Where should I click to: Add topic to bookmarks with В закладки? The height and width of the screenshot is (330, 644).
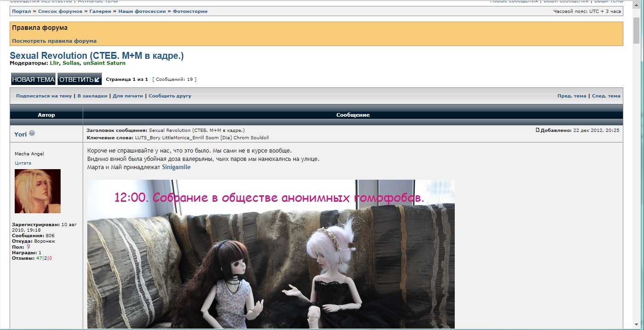pyautogui.click(x=92, y=96)
